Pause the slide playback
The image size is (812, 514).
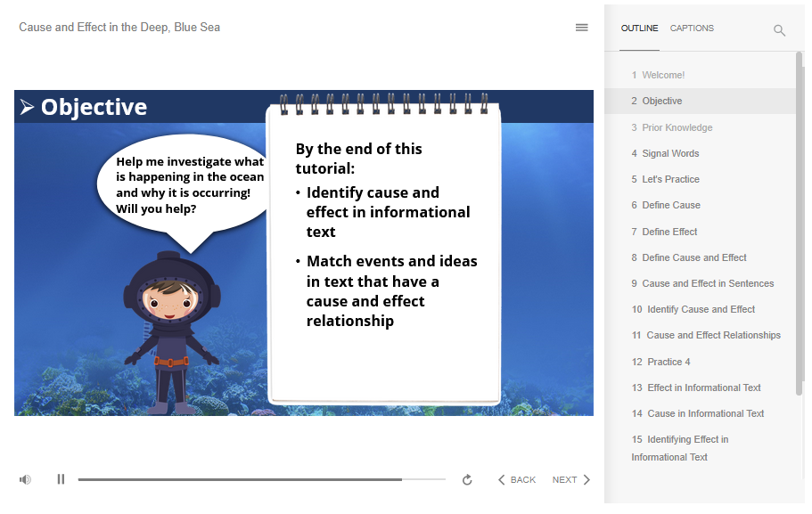pos(61,479)
